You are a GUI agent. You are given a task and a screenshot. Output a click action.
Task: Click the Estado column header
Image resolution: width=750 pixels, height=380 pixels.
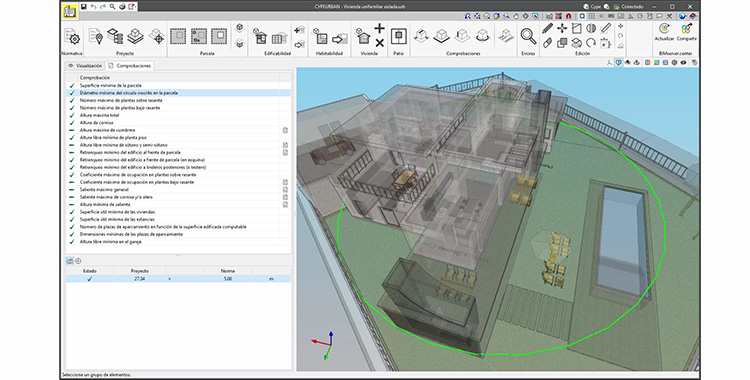pyautogui.click(x=90, y=271)
